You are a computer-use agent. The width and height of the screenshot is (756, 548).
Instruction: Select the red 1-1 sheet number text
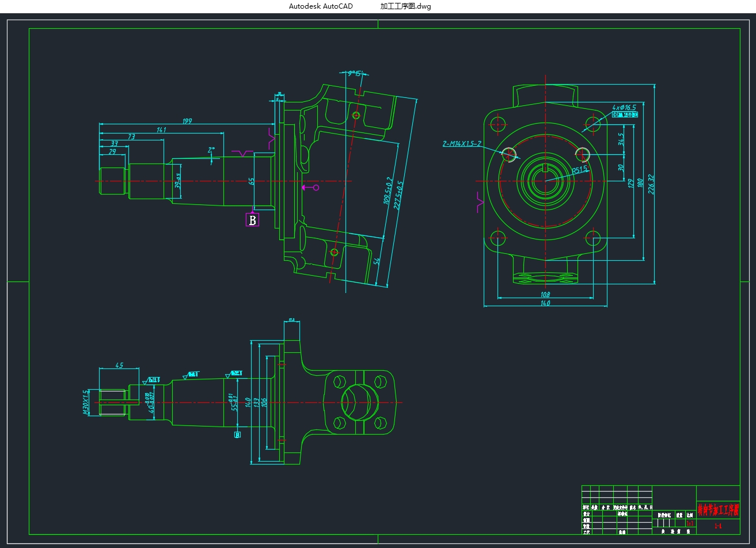[x=717, y=526]
